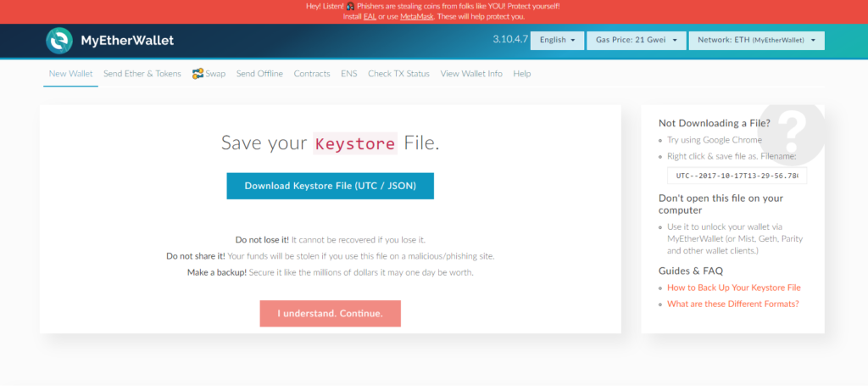Open the Network ETH dropdown

coord(757,41)
